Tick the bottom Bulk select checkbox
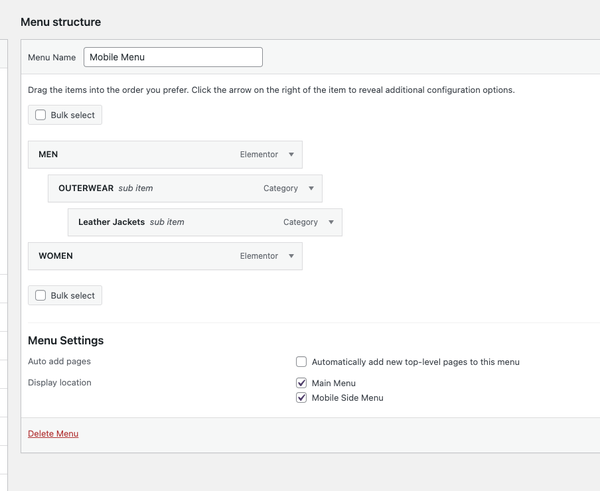 click(41, 295)
